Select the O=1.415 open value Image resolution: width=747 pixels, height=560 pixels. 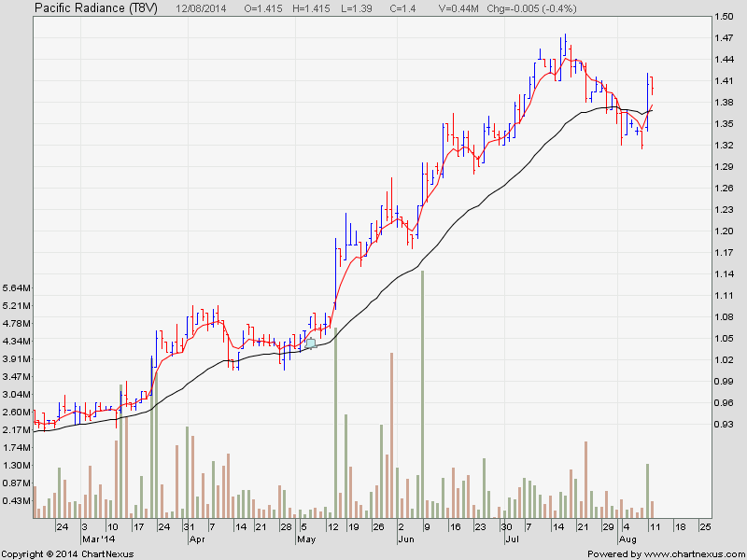point(263,8)
